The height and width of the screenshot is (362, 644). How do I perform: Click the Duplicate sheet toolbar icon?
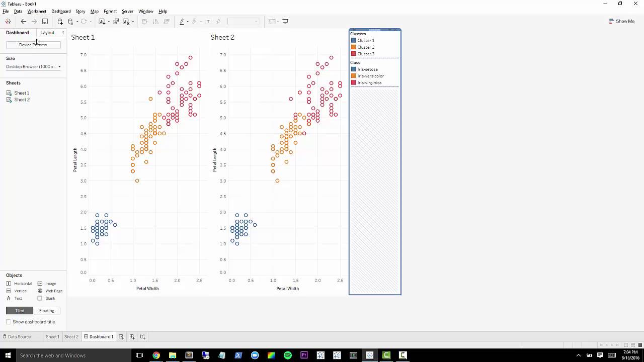pos(116,21)
